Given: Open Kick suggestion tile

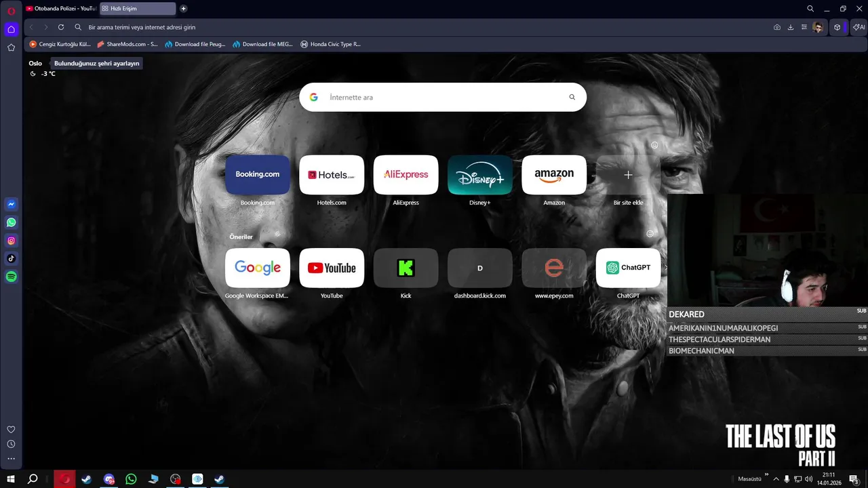Looking at the screenshot, I should (x=406, y=268).
